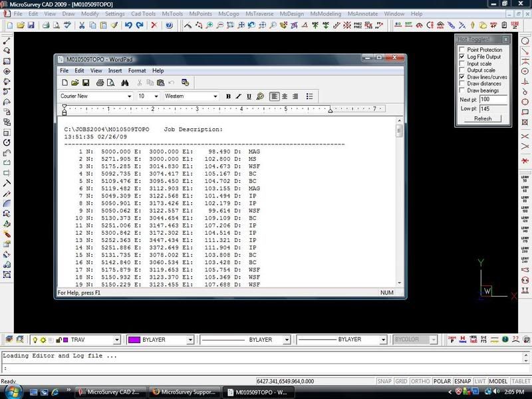Click the Open file icon in WordPad
This screenshot has width=532, height=399.
pos(75,82)
